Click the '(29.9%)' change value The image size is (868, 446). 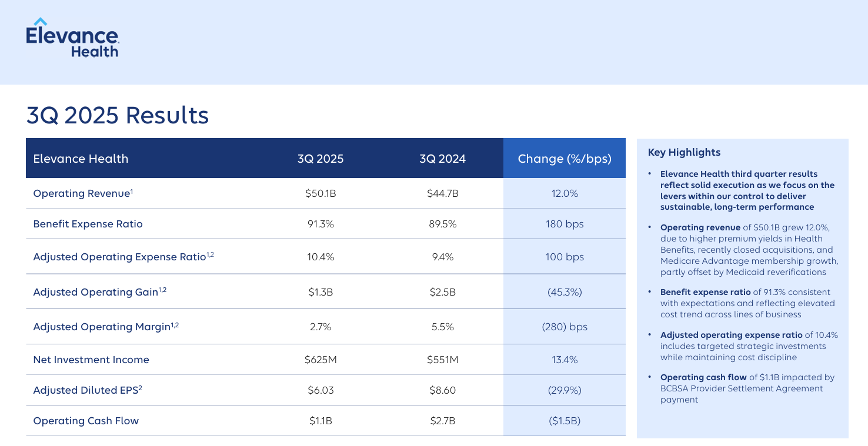pos(565,390)
